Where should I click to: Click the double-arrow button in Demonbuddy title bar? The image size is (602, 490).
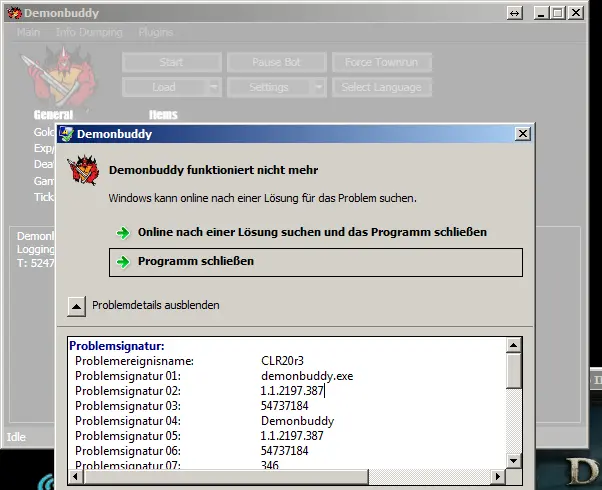514,13
